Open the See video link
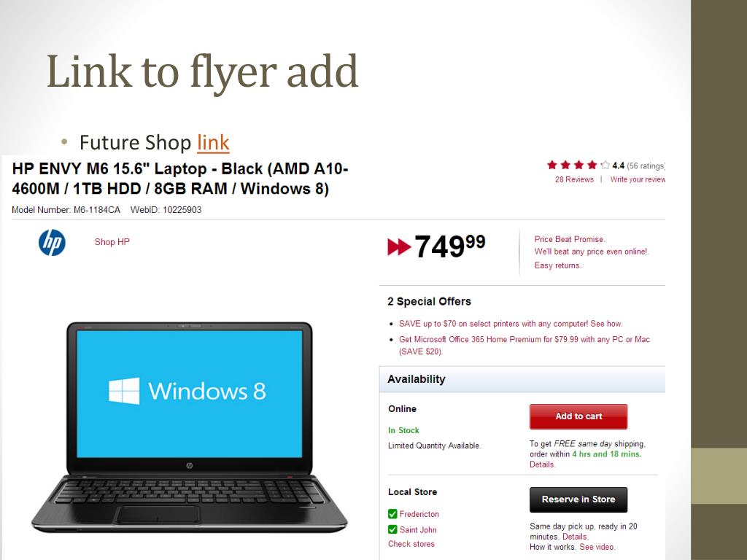 597,547
